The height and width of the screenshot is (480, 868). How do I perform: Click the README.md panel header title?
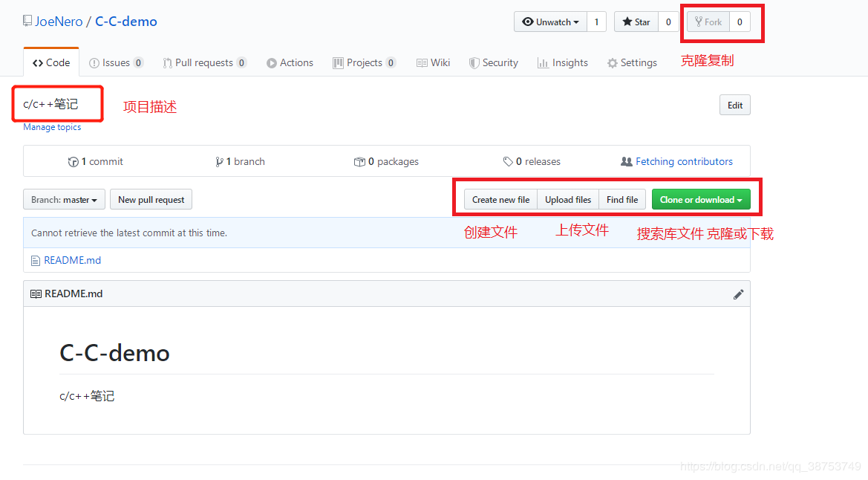[74, 293]
